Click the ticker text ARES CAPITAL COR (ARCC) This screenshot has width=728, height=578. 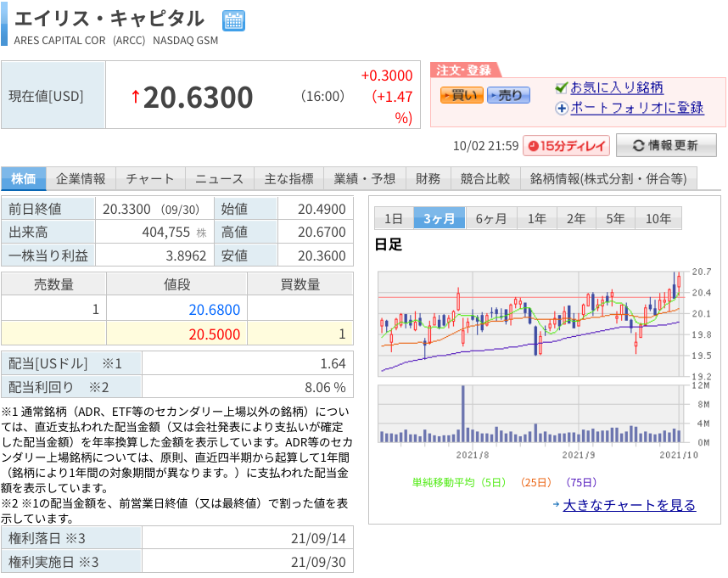(x=80, y=41)
